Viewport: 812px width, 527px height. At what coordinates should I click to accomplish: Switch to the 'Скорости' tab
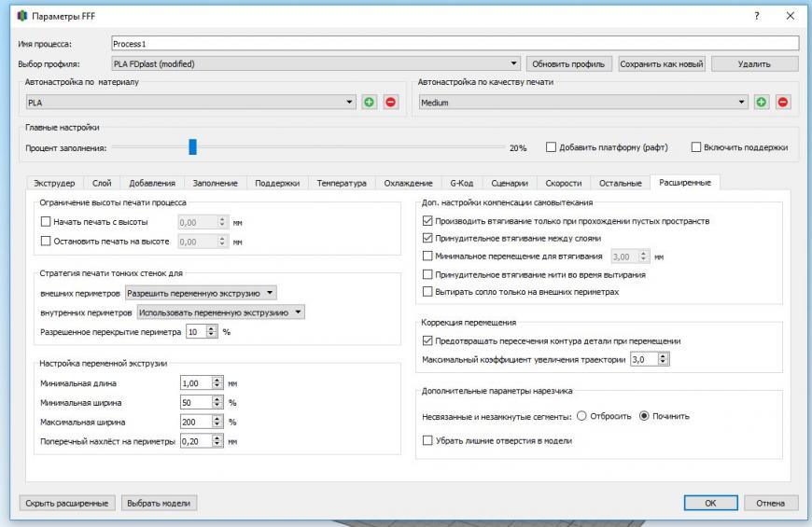pos(564,183)
